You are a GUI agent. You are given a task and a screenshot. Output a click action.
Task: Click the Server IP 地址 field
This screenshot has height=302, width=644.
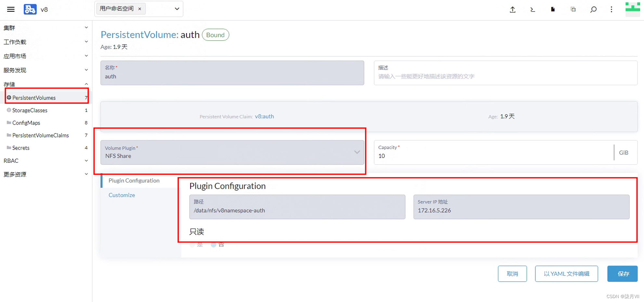click(x=521, y=207)
